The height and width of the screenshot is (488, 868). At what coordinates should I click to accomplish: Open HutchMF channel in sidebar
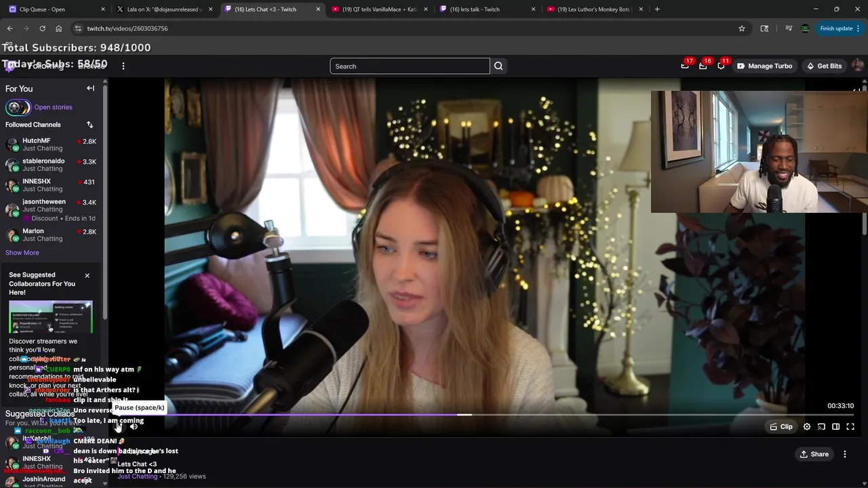pyautogui.click(x=52, y=144)
